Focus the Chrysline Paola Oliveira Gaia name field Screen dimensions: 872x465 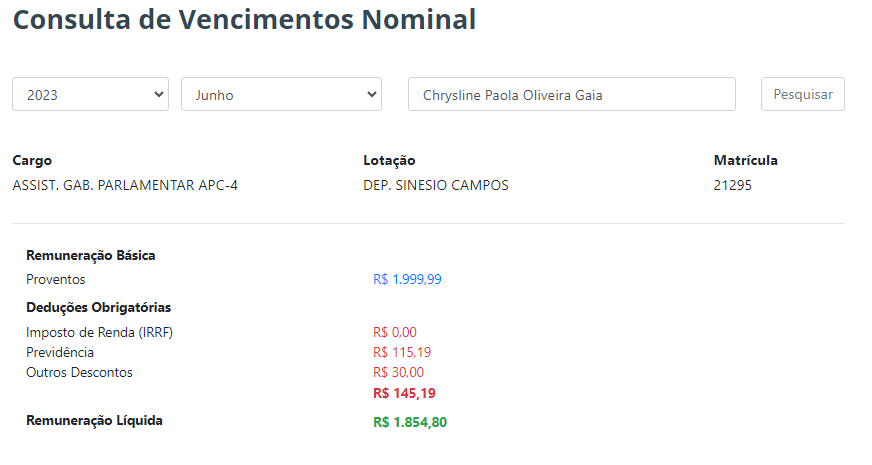572,94
